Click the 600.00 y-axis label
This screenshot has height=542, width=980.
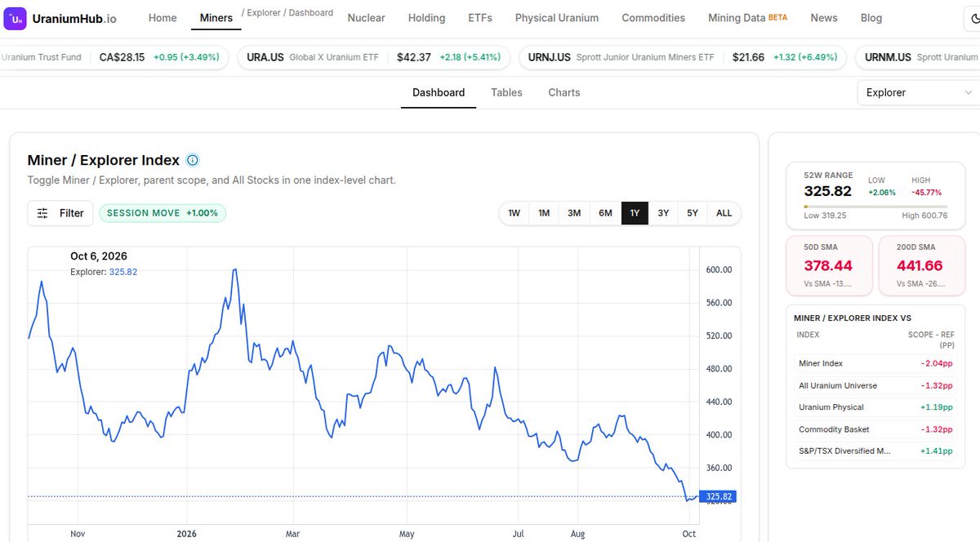719,270
